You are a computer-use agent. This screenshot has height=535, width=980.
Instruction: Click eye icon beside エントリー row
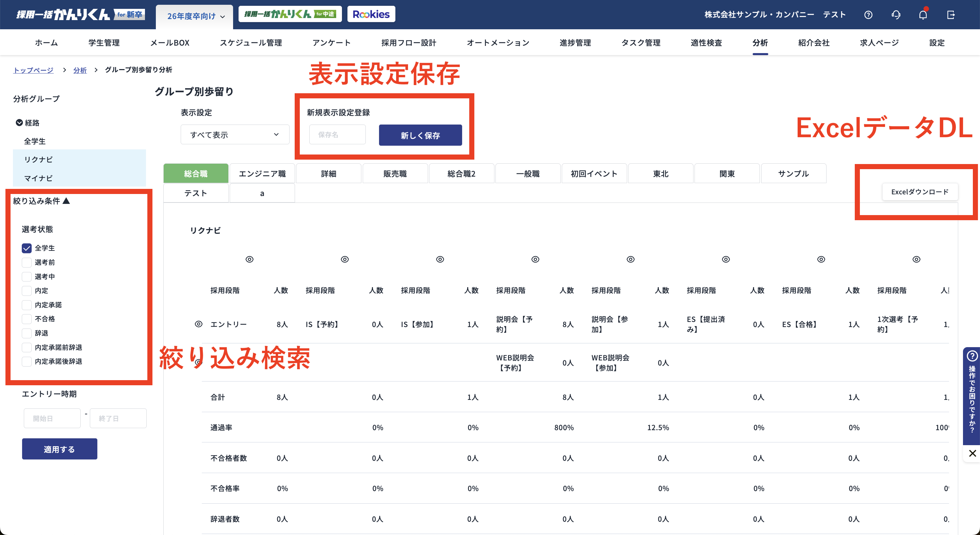click(x=199, y=324)
